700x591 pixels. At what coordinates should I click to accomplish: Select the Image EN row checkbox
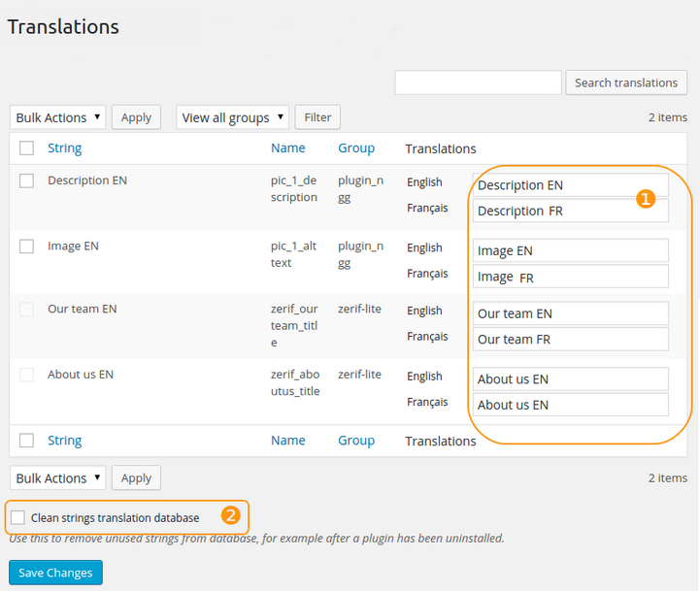[x=27, y=246]
